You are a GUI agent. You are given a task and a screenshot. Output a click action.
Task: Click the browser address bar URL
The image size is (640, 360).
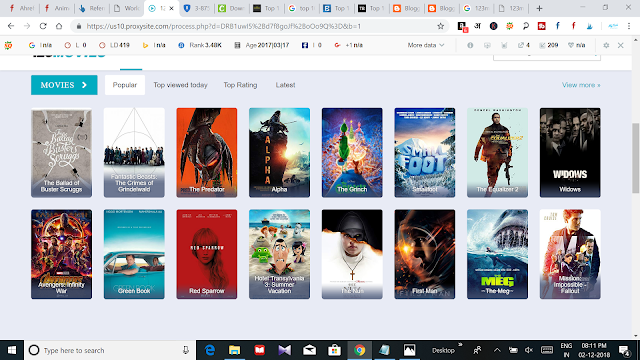pos(224,26)
